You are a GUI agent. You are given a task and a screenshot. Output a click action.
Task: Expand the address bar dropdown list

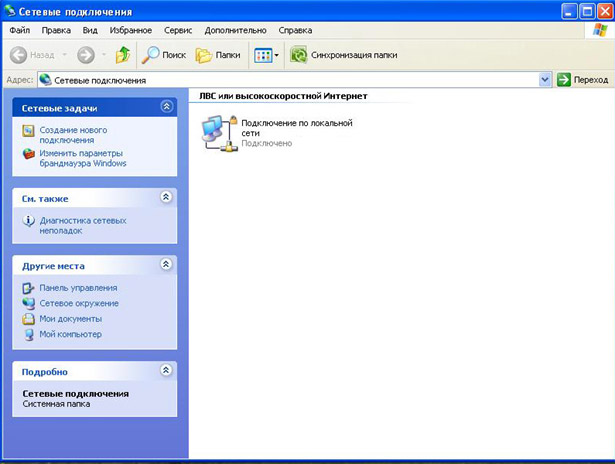pos(545,79)
